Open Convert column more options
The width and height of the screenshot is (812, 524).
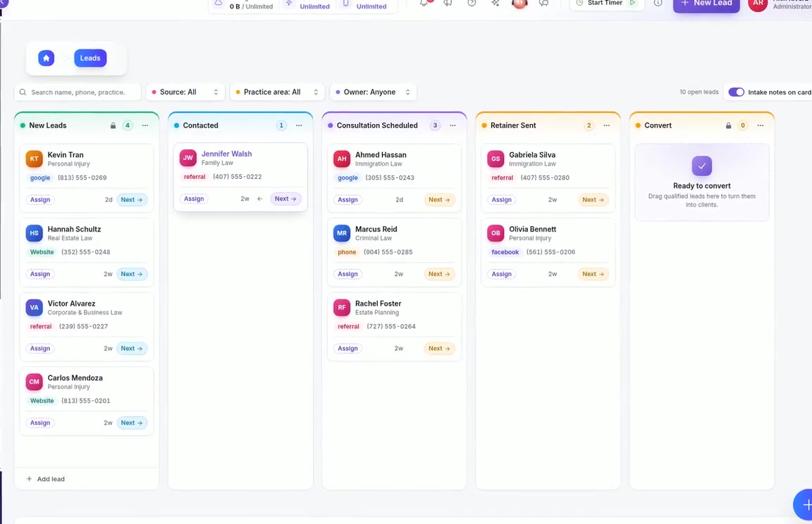point(761,125)
